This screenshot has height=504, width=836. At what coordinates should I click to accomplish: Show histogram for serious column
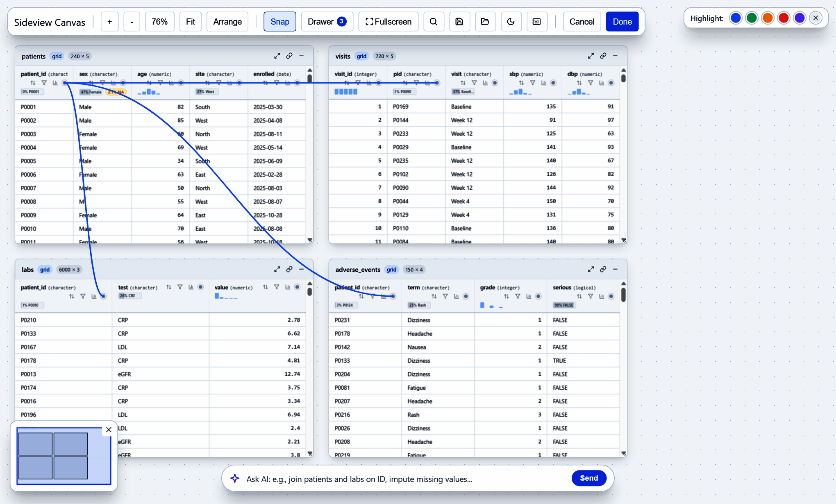click(x=601, y=296)
